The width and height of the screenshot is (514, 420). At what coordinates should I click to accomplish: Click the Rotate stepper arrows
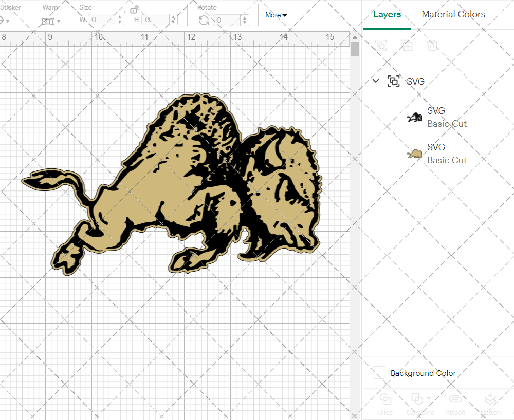tap(245, 20)
